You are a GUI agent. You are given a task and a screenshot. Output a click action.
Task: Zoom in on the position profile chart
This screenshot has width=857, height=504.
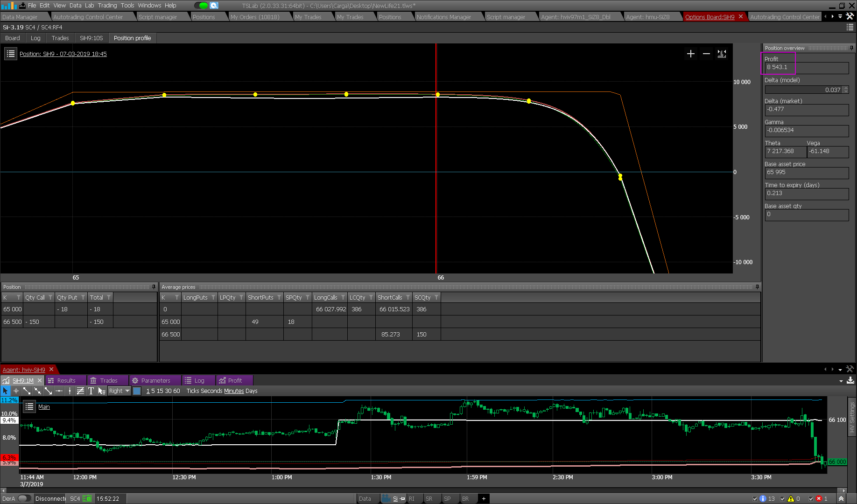point(691,54)
